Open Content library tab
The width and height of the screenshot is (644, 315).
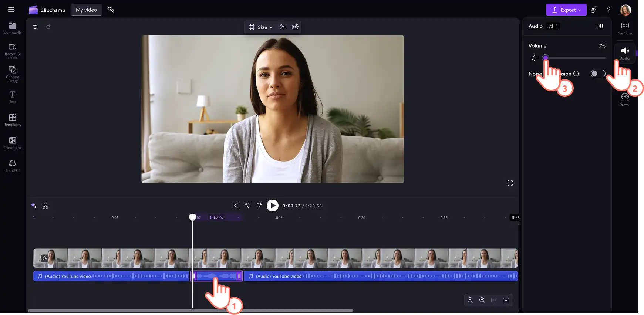tap(13, 74)
